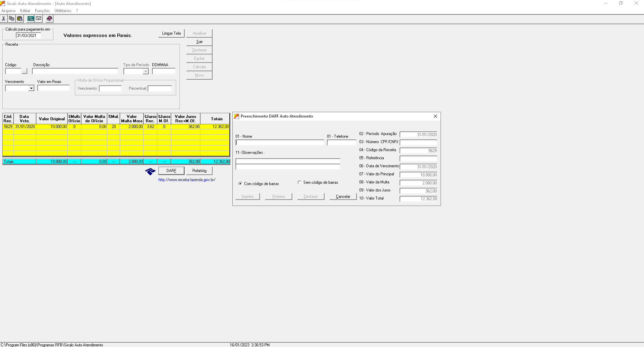Viewport: 644px width, 347px height.
Task: Select 'Com código de barras' option
Action: 240,184
